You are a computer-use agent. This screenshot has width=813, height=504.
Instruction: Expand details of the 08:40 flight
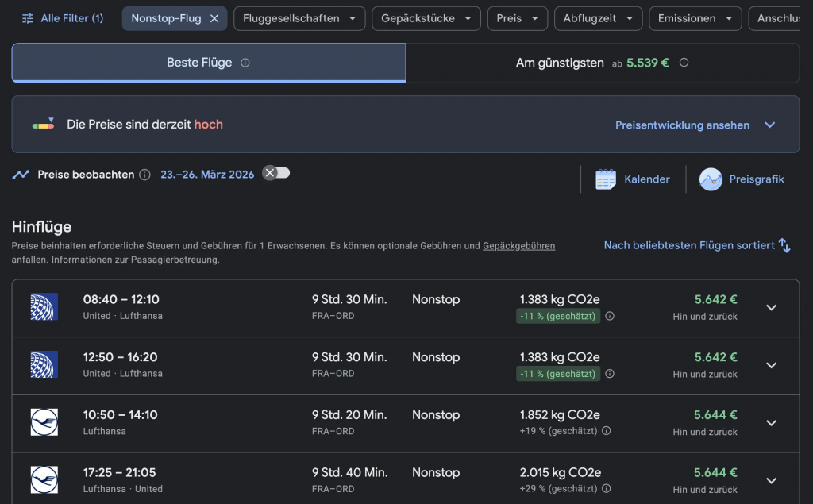coord(771,308)
